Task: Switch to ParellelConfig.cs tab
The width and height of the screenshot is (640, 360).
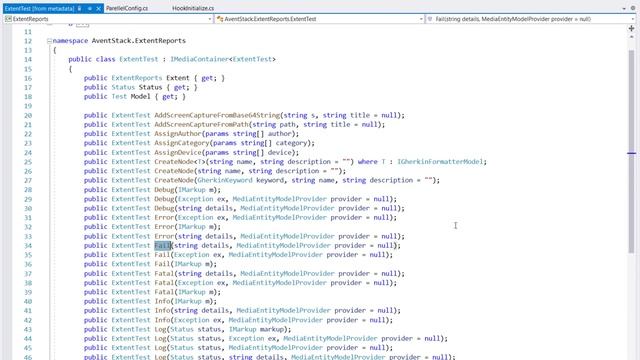Action: [x=127, y=8]
